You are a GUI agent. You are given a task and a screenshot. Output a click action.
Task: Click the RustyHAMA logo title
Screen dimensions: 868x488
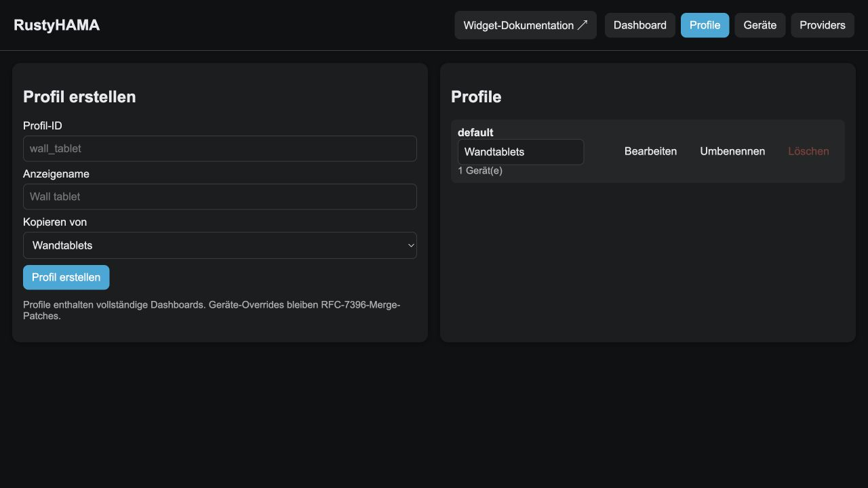click(56, 25)
